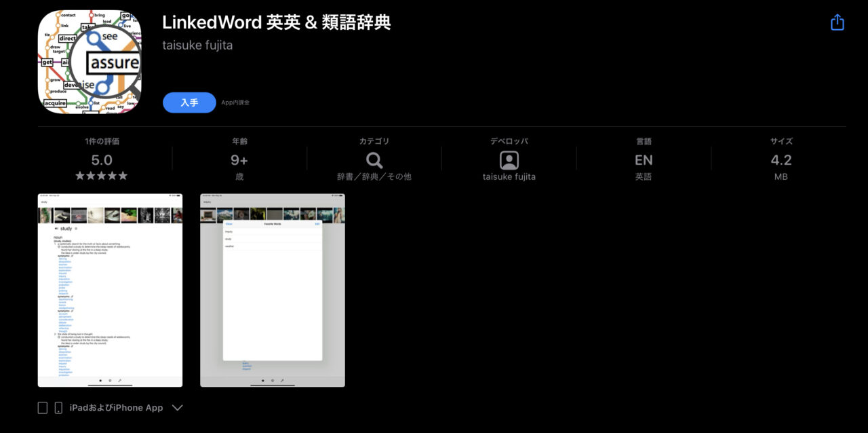This screenshot has width=868, height=433.
Task: Open the 辞書／辞典／その他 category entry
Action: point(373,176)
